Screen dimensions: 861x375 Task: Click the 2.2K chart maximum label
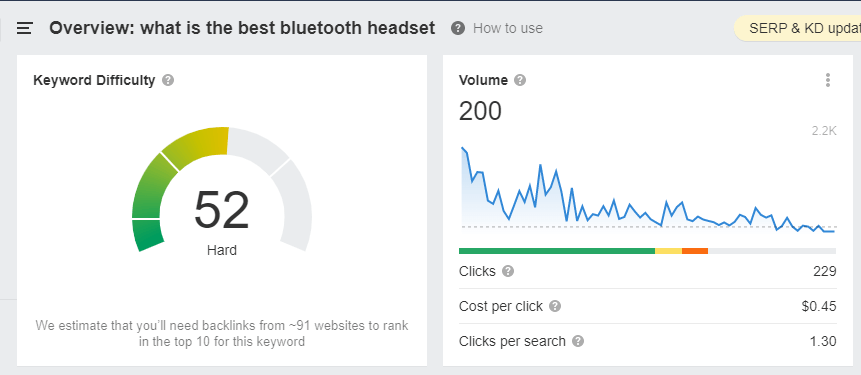coord(824,131)
